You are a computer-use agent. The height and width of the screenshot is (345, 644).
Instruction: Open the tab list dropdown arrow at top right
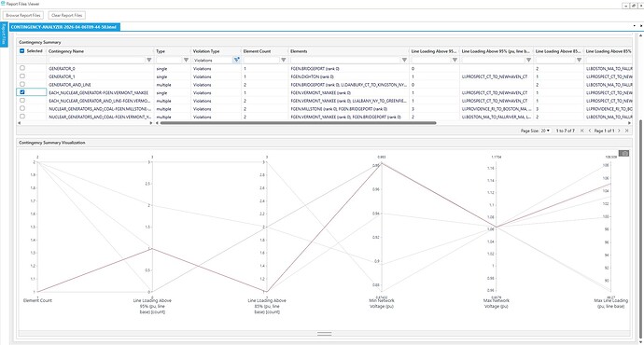tap(634, 26)
